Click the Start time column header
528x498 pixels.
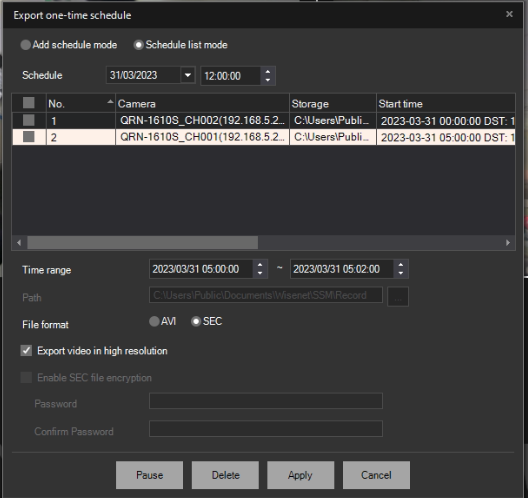pyautogui.click(x=446, y=103)
